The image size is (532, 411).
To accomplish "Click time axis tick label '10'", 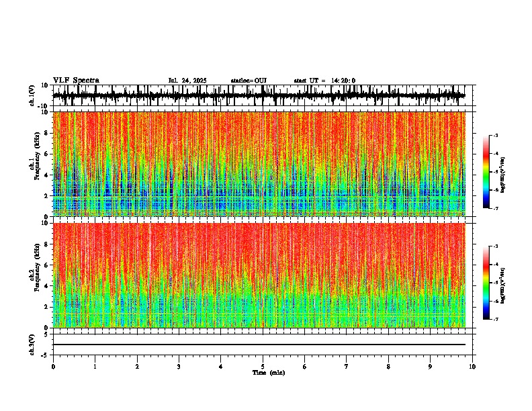I will (x=472, y=367).
